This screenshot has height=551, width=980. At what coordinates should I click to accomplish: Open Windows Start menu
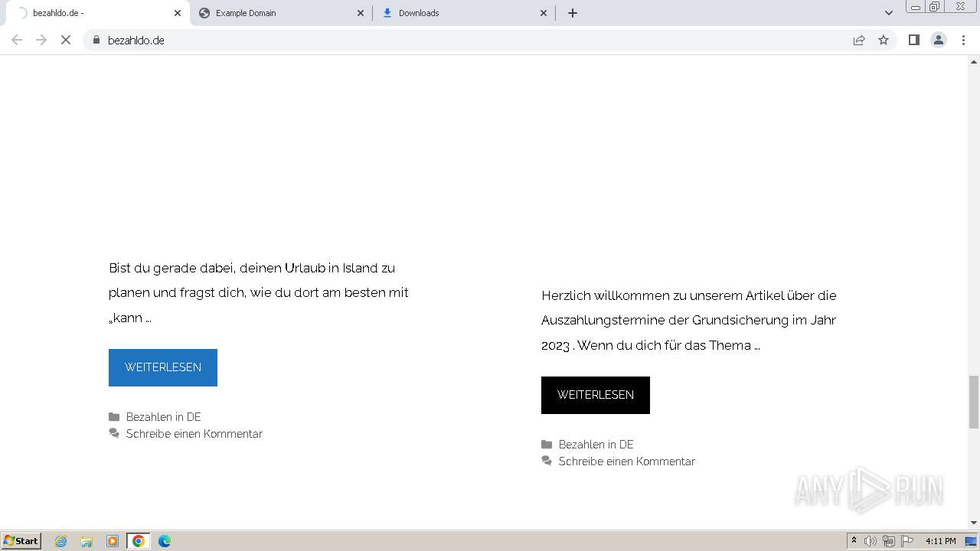21,540
